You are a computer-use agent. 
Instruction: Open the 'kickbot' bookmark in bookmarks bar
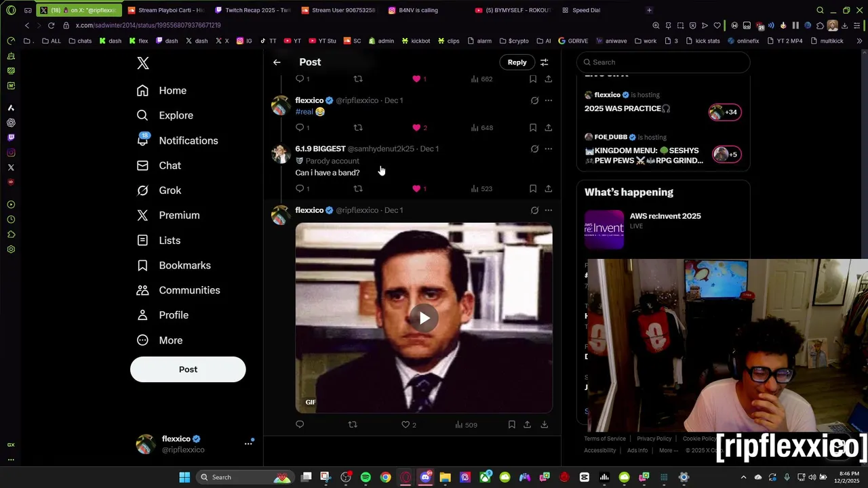[x=415, y=41]
